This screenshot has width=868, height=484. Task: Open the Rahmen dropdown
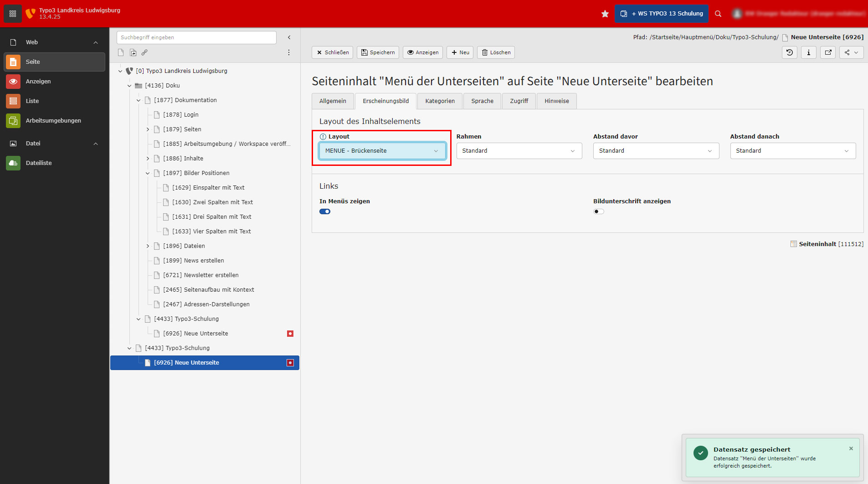coord(519,151)
